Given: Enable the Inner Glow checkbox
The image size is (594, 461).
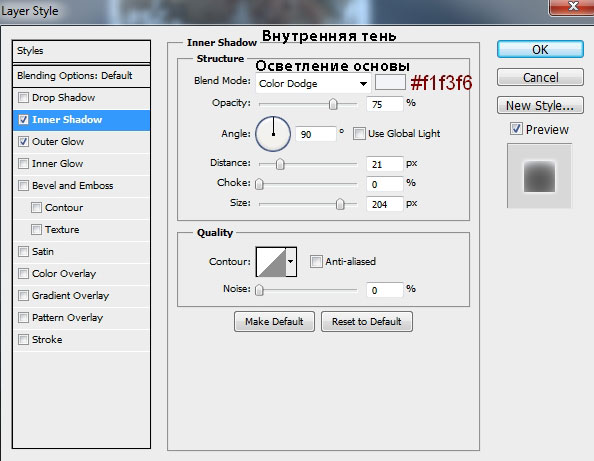Looking at the screenshot, I should click(x=23, y=163).
